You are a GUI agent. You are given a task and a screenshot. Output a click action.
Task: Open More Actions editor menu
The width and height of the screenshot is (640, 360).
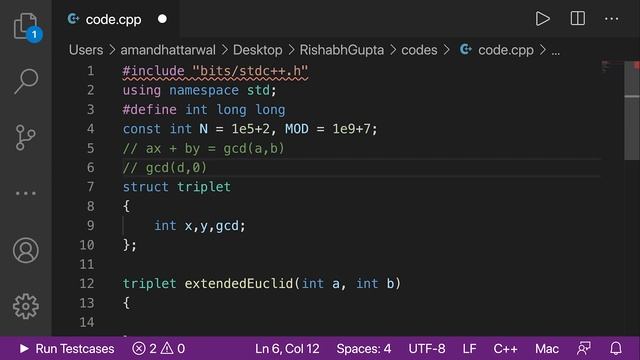[611, 19]
